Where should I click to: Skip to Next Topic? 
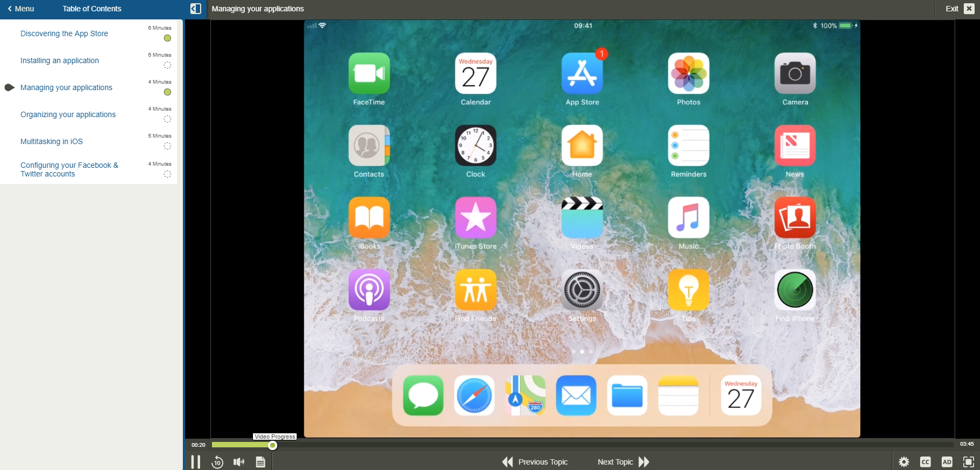pos(623,462)
